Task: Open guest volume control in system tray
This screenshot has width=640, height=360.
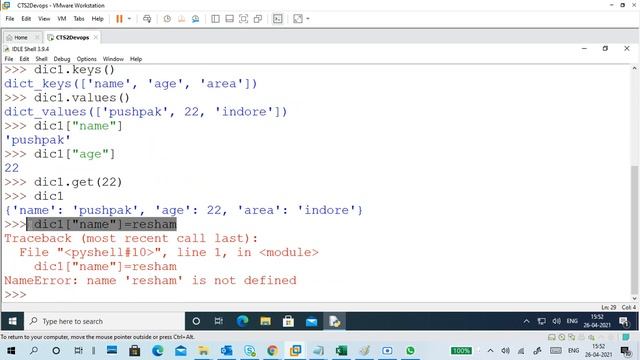Action: pyautogui.click(x=556, y=321)
